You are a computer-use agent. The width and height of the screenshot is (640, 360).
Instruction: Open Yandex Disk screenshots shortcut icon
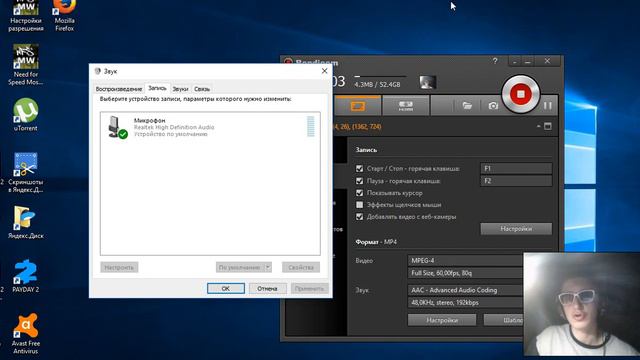(25, 173)
